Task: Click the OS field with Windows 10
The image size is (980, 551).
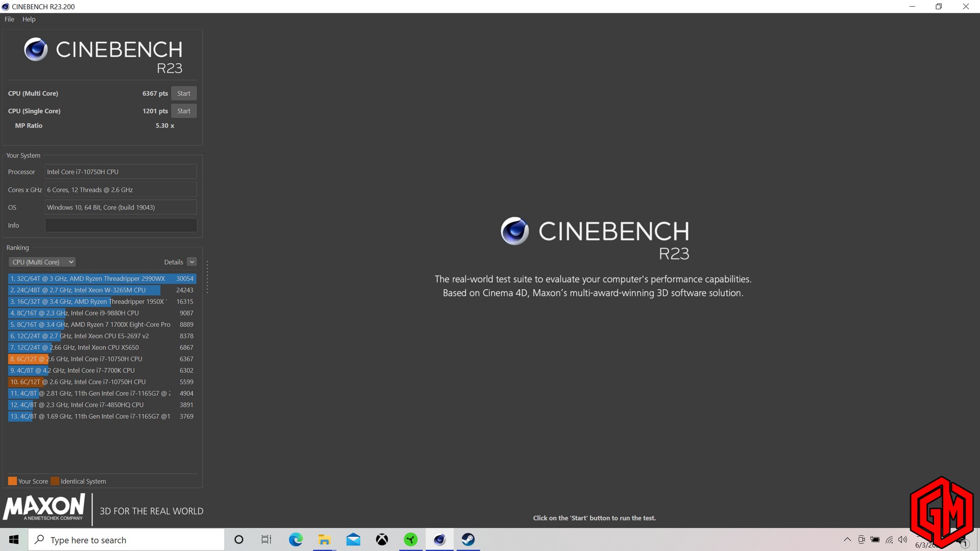Action: 121,208
